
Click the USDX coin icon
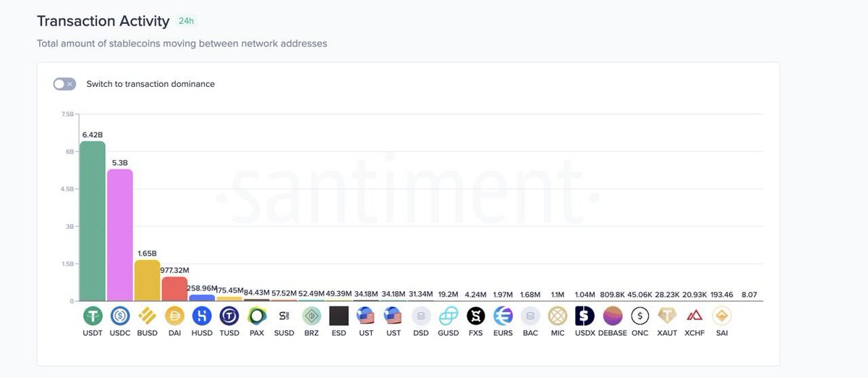(585, 316)
